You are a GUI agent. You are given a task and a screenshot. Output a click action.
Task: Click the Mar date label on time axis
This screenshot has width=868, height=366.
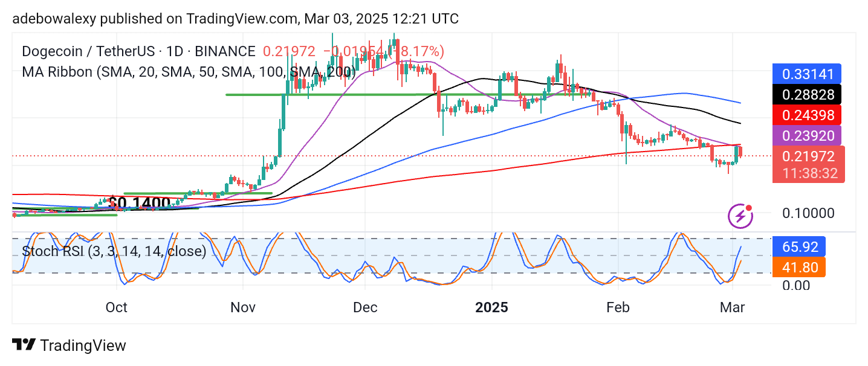click(733, 307)
